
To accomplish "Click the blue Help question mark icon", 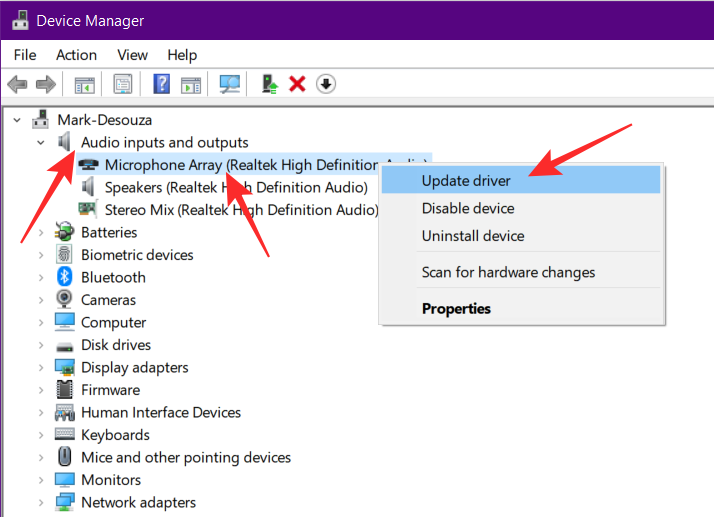I will (x=161, y=85).
